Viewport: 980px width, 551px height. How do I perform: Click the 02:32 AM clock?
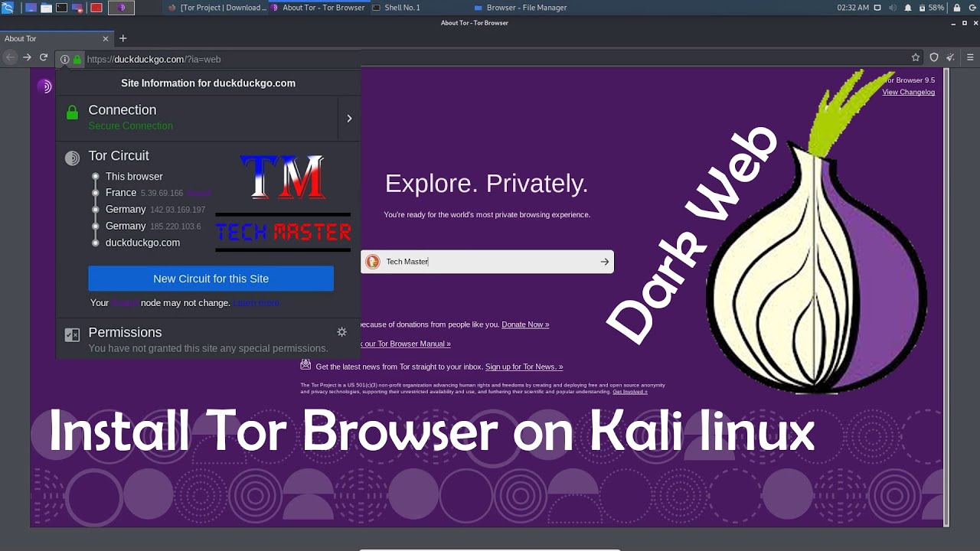(x=853, y=8)
